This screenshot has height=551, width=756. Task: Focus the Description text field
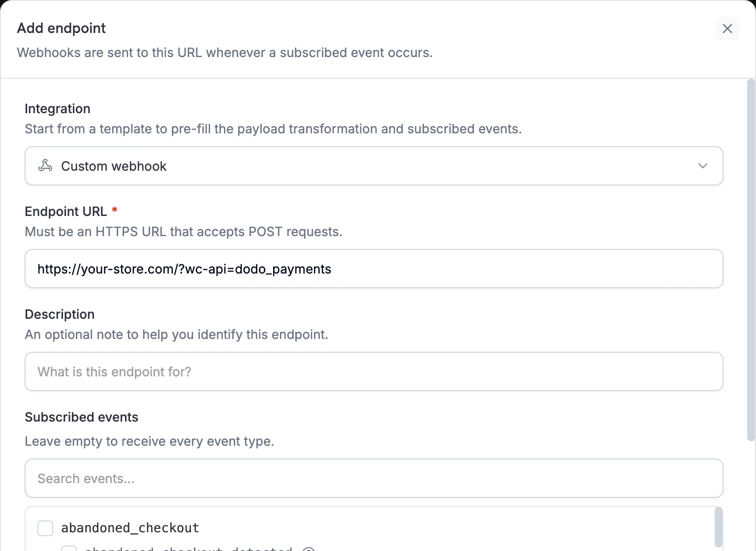374,371
